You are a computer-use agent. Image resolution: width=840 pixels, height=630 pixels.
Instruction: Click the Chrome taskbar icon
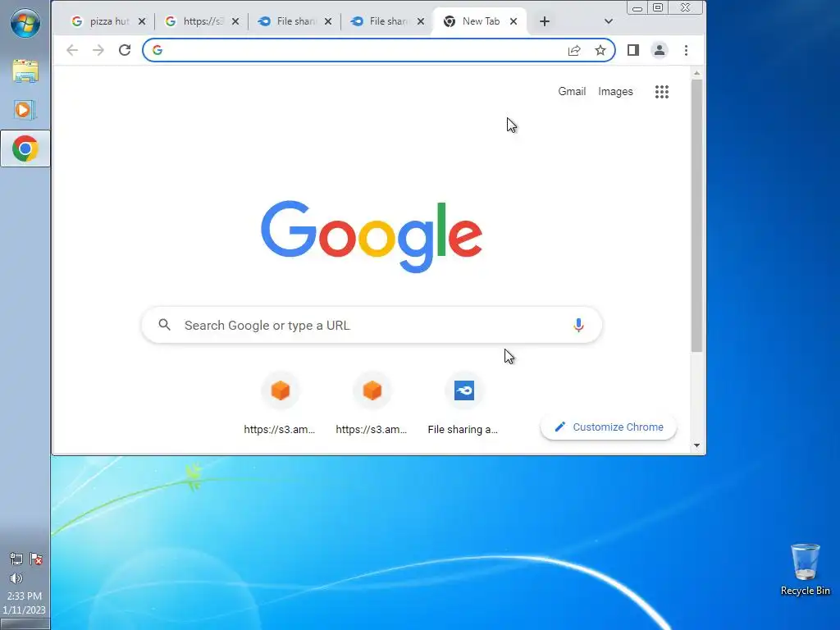(x=25, y=148)
